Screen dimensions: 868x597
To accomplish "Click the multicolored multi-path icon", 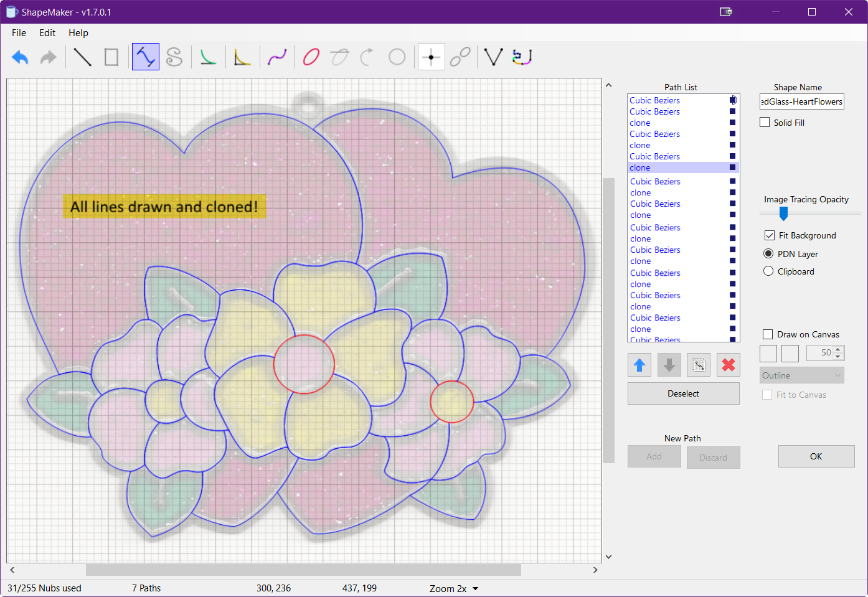I will (522, 57).
